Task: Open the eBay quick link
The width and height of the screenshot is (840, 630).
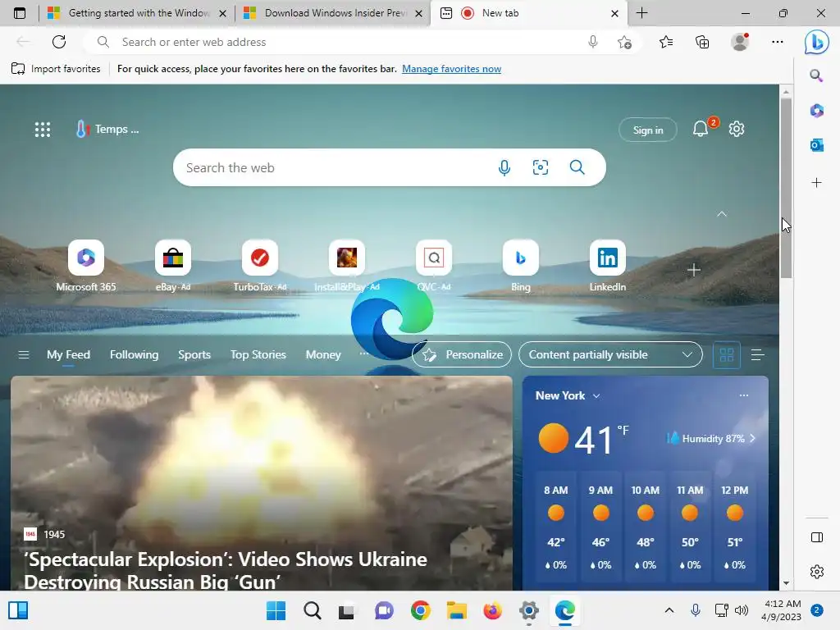Action: 172,266
